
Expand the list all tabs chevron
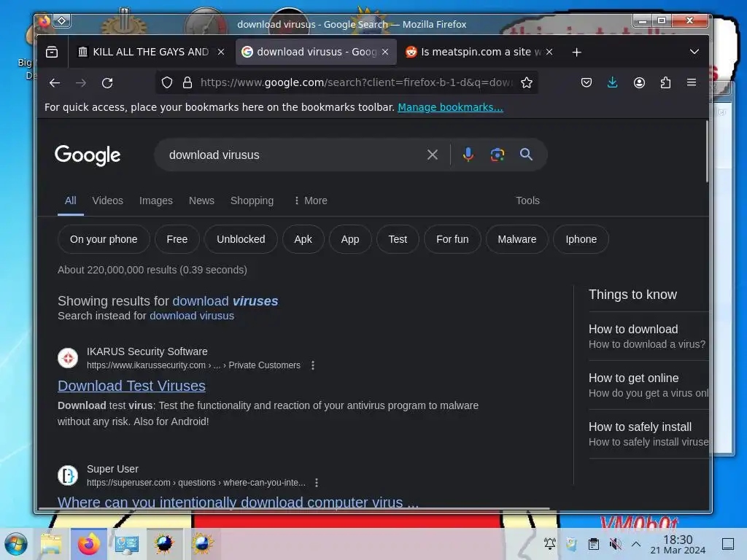pos(694,52)
